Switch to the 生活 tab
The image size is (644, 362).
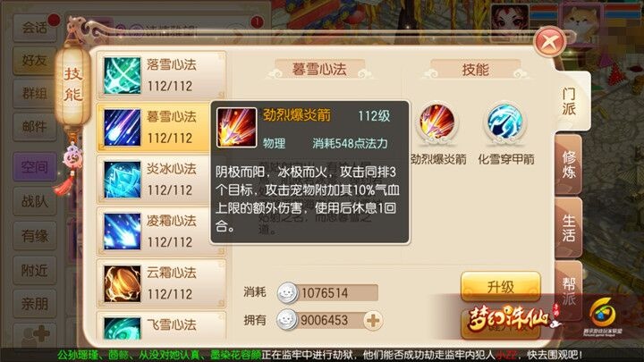point(569,228)
